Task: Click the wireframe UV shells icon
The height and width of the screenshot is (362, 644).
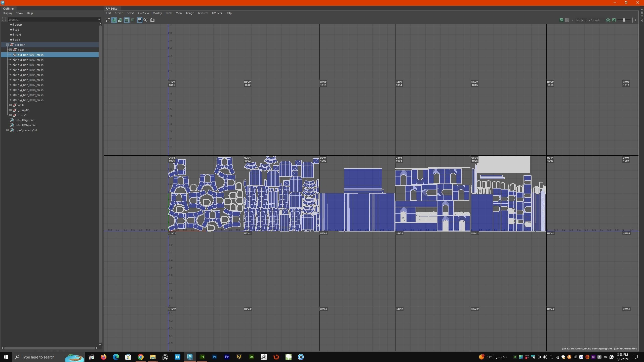Action: point(108,20)
